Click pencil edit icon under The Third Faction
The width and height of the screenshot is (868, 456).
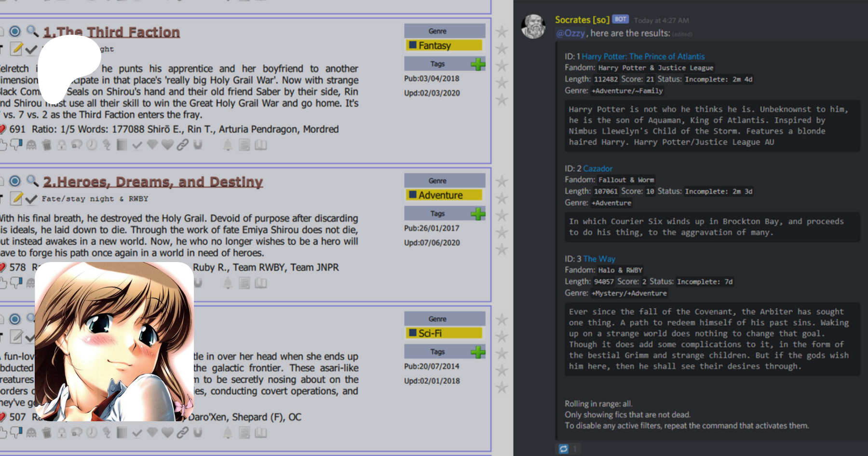coord(16,49)
